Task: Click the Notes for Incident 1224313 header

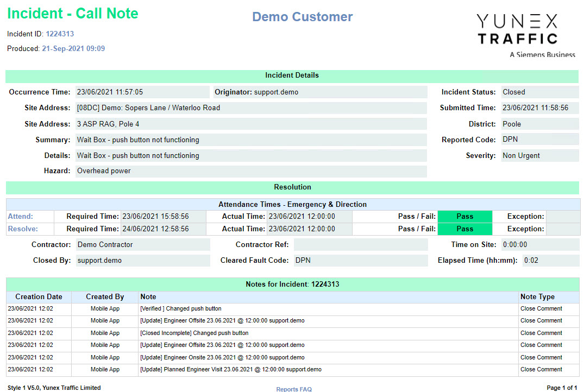Action: pyautogui.click(x=292, y=284)
